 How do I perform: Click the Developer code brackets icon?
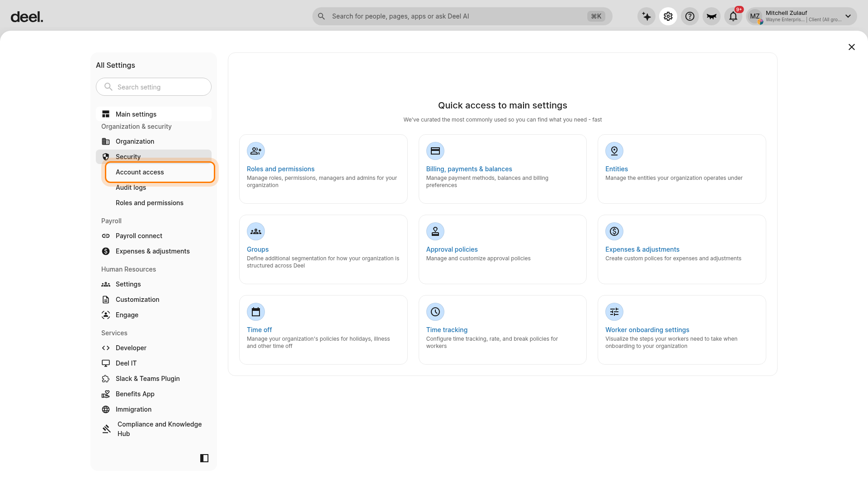[x=106, y=348]
